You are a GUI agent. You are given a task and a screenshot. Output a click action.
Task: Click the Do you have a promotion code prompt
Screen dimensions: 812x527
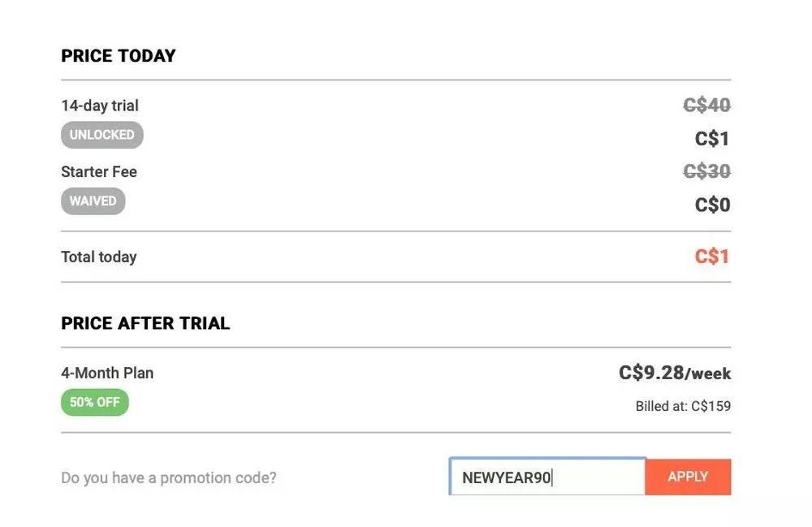[168, 477]
